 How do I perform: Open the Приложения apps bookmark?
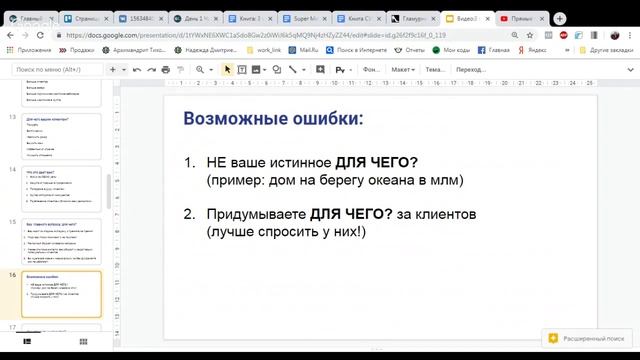29,50
